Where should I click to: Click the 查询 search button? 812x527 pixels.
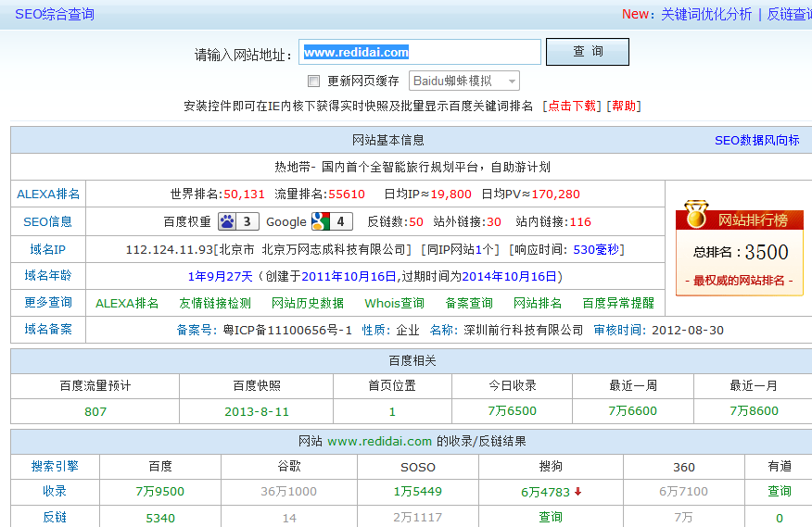click(x=588, y=52)
